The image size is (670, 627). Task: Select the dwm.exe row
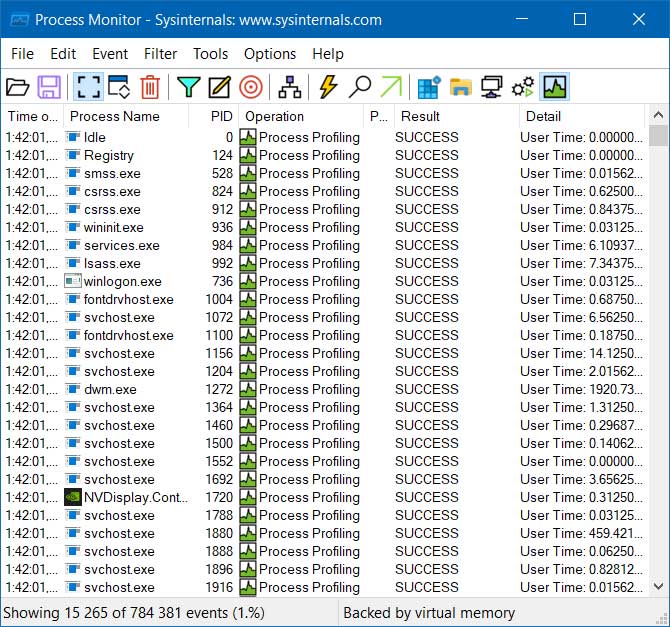tap(325, 389)
